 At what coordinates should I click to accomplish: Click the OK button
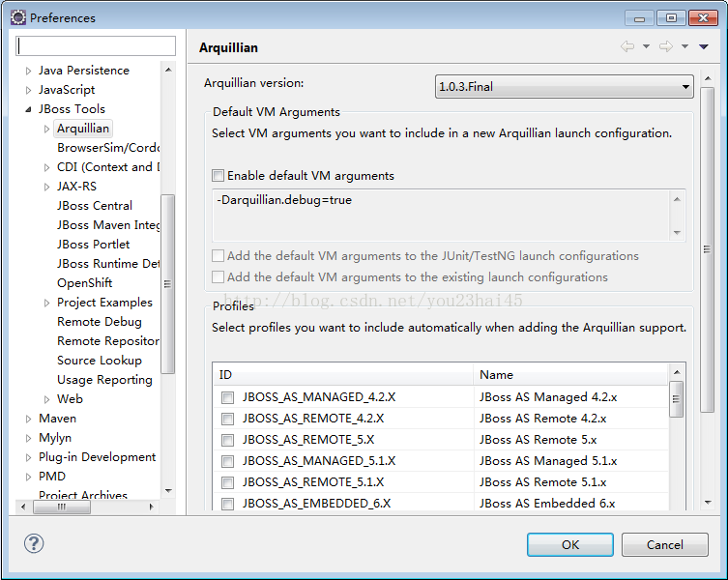[570, 544]
